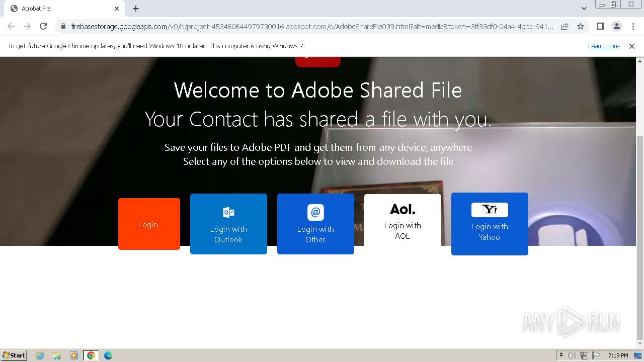The image size is (644, 362).
Task: Choose Login with Outlook
Action: [x=228, y=224]
